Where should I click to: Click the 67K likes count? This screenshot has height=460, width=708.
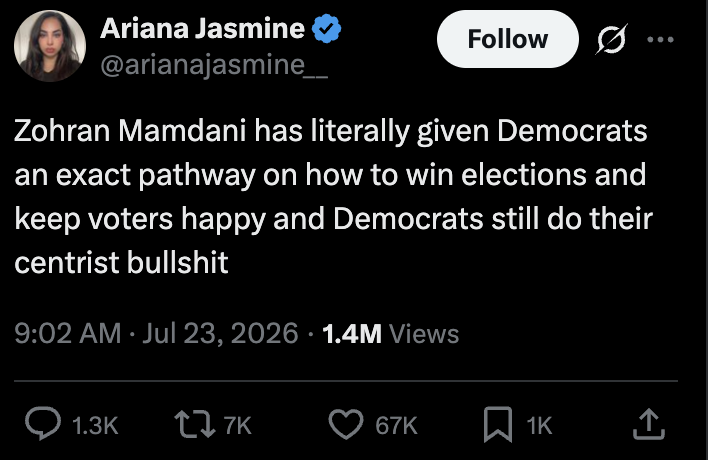click(396, 426)
